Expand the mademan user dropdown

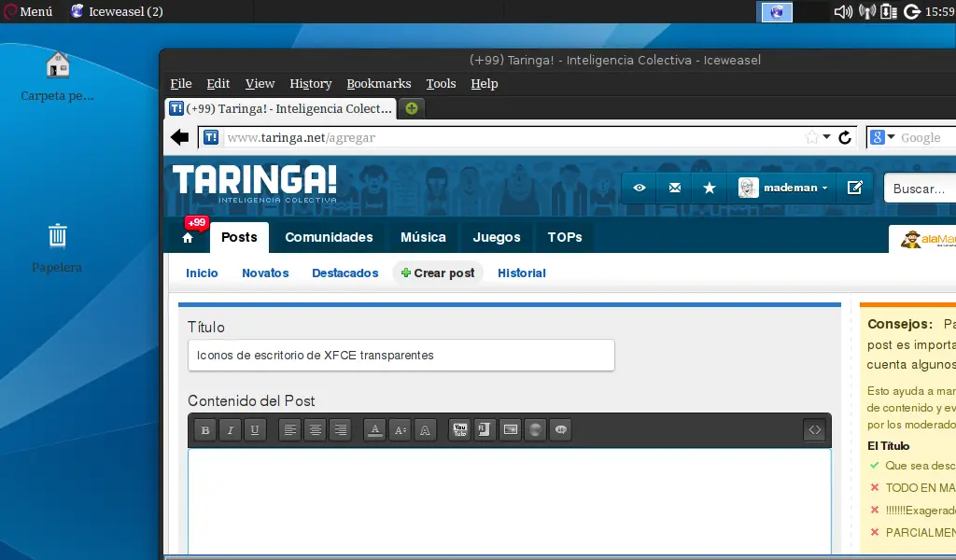point(783,188)
